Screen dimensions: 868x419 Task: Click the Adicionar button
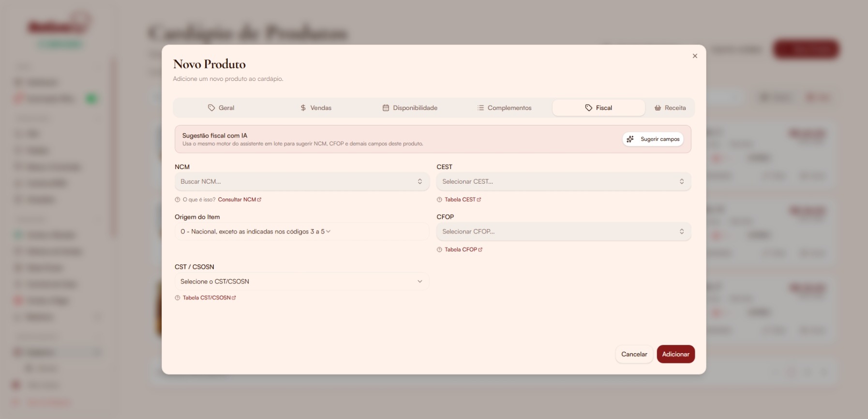tap(676, 354)
